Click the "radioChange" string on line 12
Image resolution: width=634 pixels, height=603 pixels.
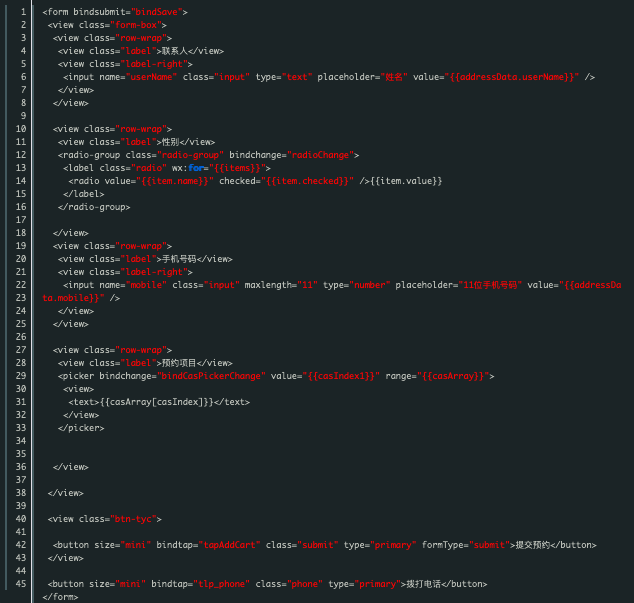320,155
